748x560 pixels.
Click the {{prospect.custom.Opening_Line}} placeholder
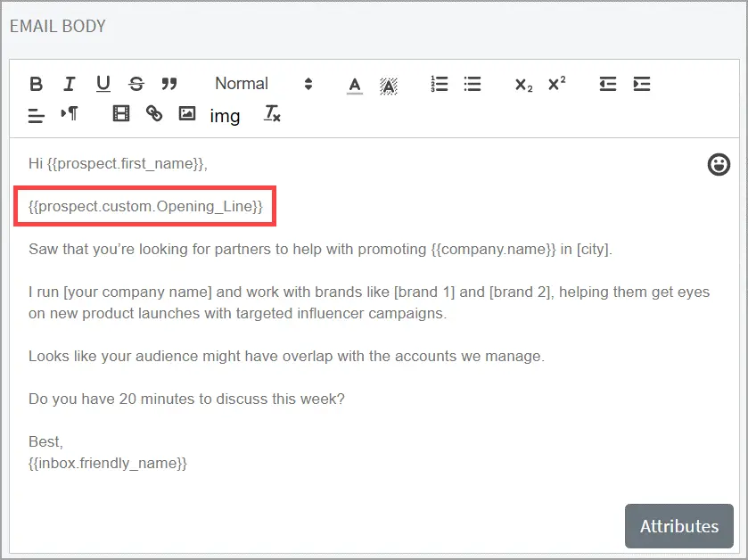pyautogui.click(x=145, y=207)
